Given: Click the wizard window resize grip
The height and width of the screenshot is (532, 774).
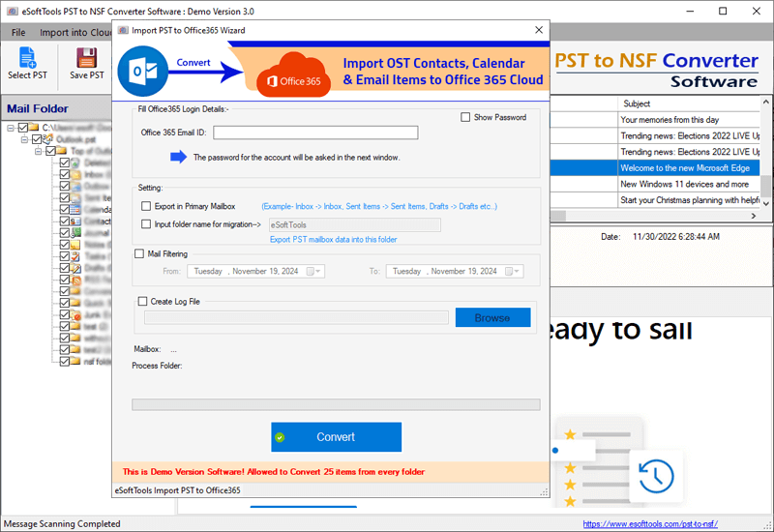Looking at the screenshot, I should coord(545,492).
